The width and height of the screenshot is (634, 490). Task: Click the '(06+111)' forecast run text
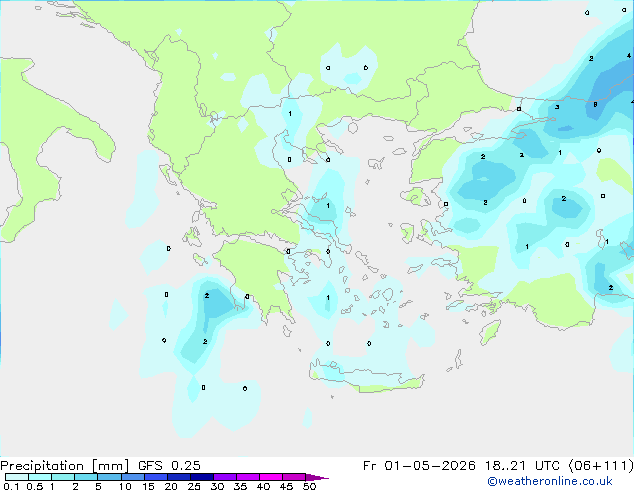tap(601, 466)
